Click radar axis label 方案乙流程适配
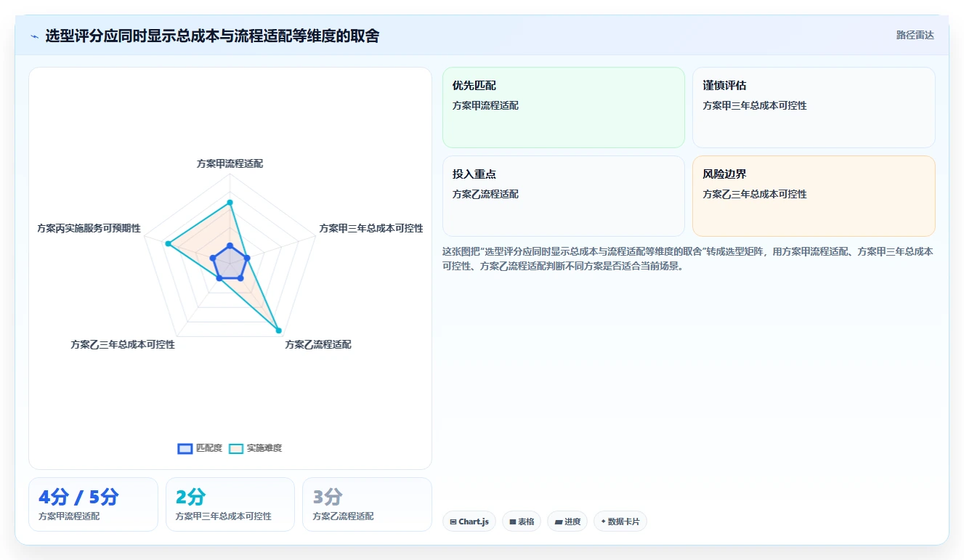The width and height of the screenshot is (964, 560). (x=318, y=344)
